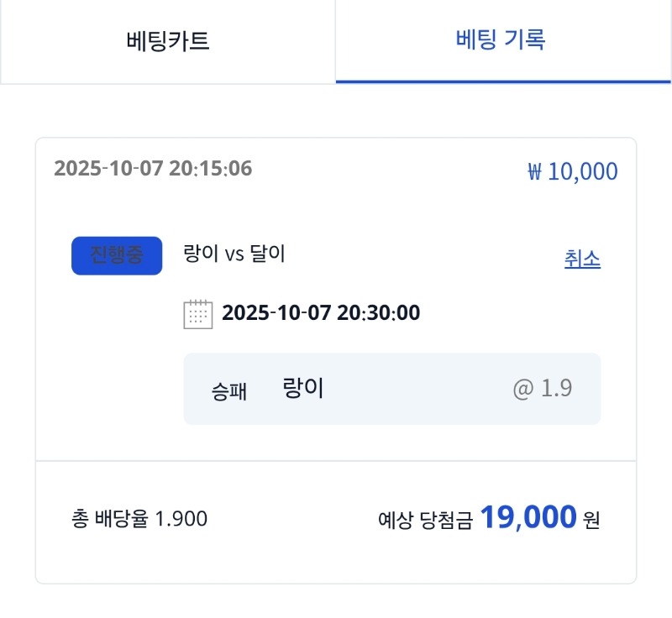The height and width of the screenshot is (618, 672).
Task: Click the 진행중 status badge
Action: pyautogui.click(x=117, y=255)
